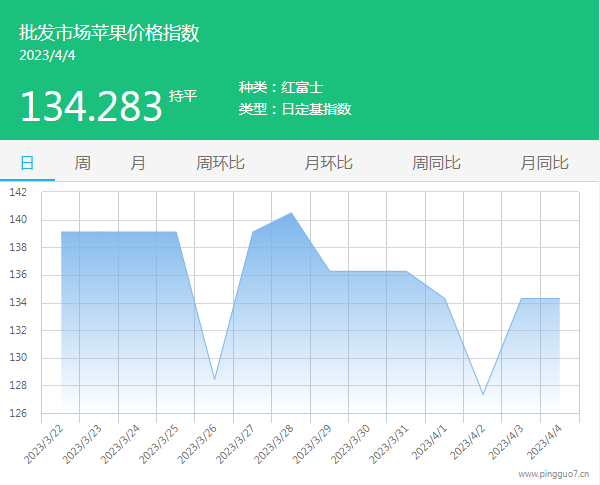Click the 类型：日定基指数 label

pos(295,109)
